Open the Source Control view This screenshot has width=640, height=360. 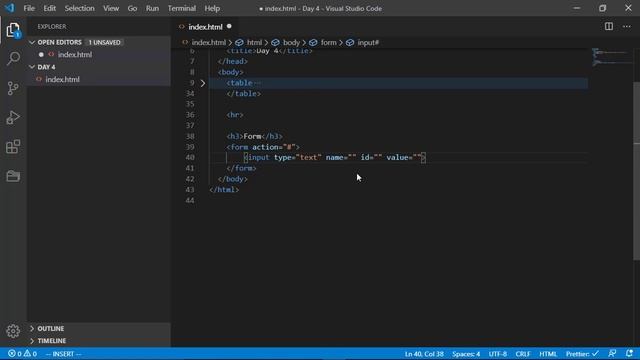[x=13, y=88]
